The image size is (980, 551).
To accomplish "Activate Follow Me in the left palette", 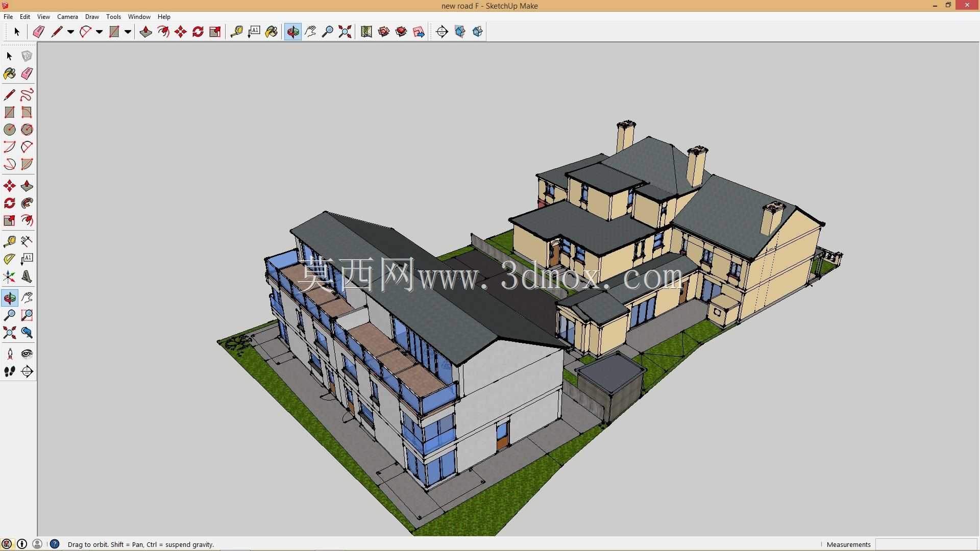I will (27, 203).
